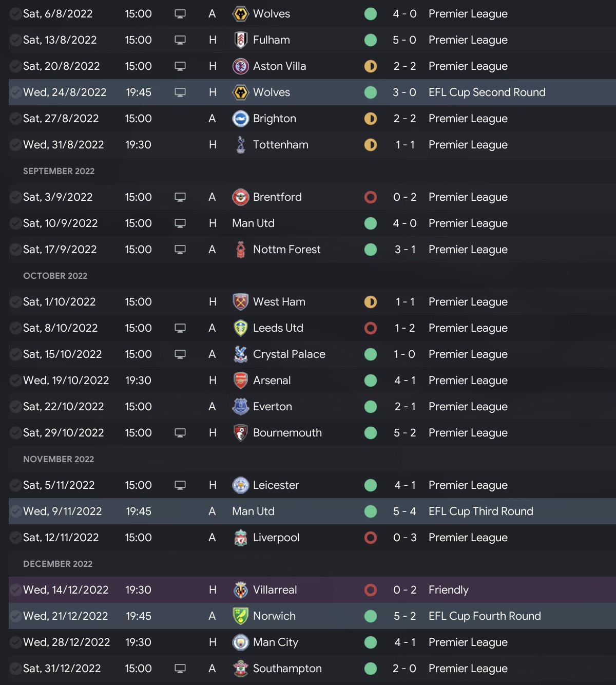This screenshot has width=616, height=685.
Task: Toggle checkmark for Wed 14/12/2022 Villarreal friendly
Action: tap(15, 590)
